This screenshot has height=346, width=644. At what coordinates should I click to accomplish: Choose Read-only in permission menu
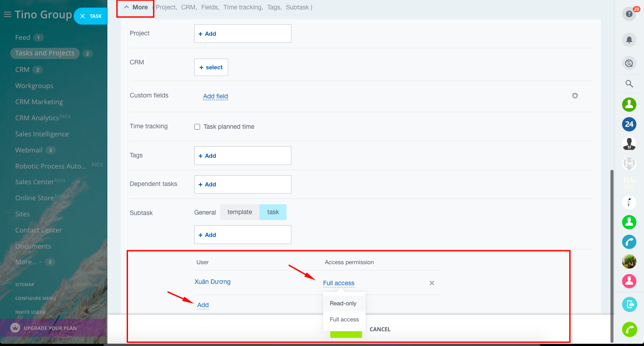[x=343, y=303]
